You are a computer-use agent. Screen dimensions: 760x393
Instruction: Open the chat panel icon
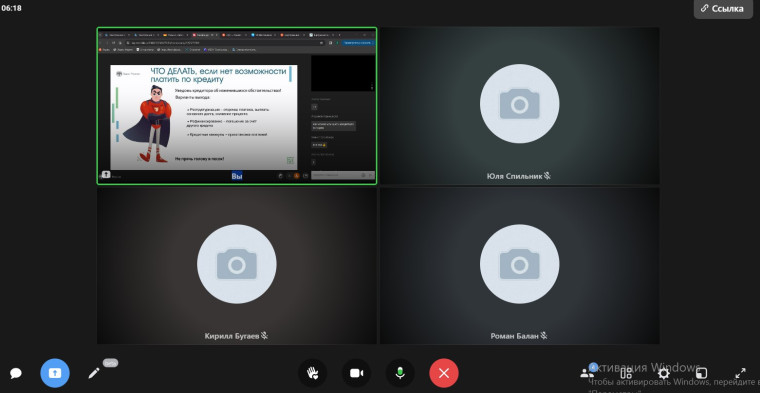(x=16, y=373)
